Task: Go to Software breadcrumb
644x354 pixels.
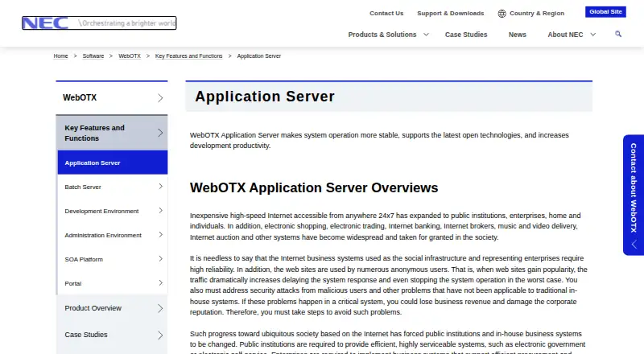Action: click(93, 56)
